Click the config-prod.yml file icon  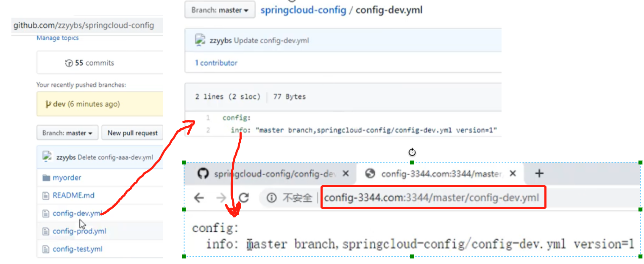46,231
